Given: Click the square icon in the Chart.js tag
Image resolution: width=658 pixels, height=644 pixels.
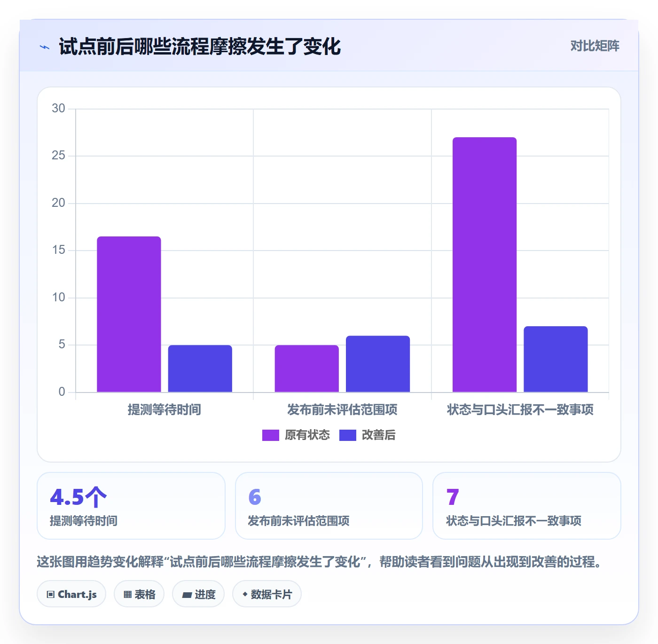Looking at the screenshot, I should point(51,595).
